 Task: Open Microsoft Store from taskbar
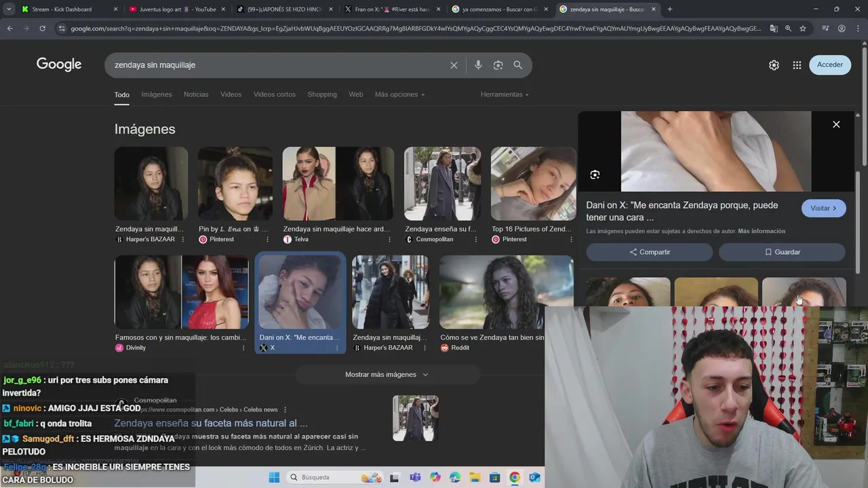[x=494, y=477]
